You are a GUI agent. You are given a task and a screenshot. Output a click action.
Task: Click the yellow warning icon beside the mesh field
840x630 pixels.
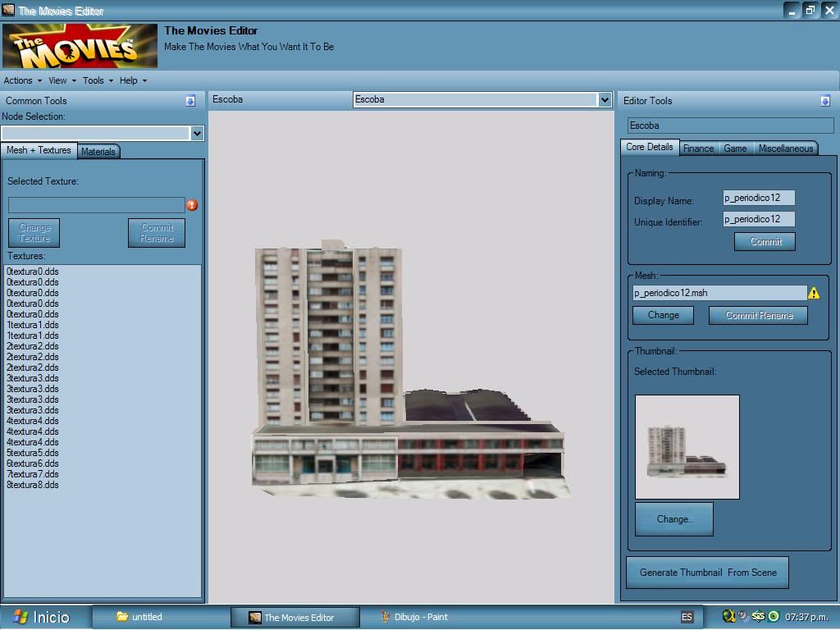click(814, 293)
